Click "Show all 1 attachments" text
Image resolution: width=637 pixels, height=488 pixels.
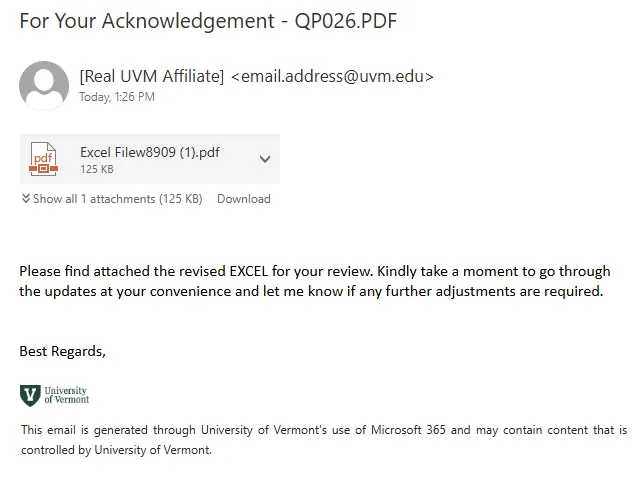coord(95,199)
